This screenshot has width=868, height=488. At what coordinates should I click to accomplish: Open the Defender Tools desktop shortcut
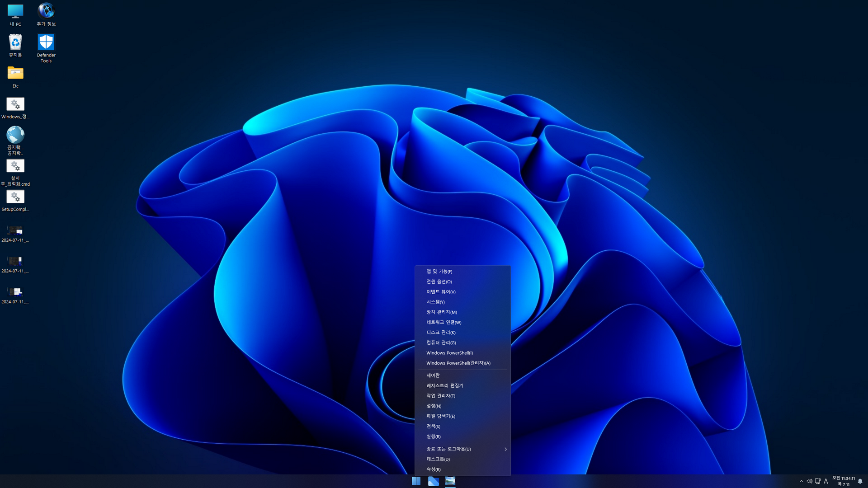pyautogui.click(x=46, y=43)
